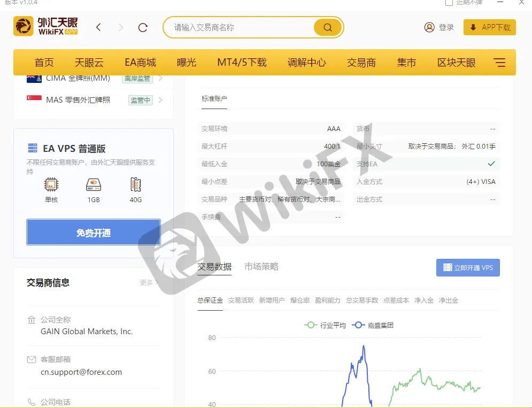Select the 标准账户 tab
The width and height of the screenshot is (532, 408).
point(214,99)
